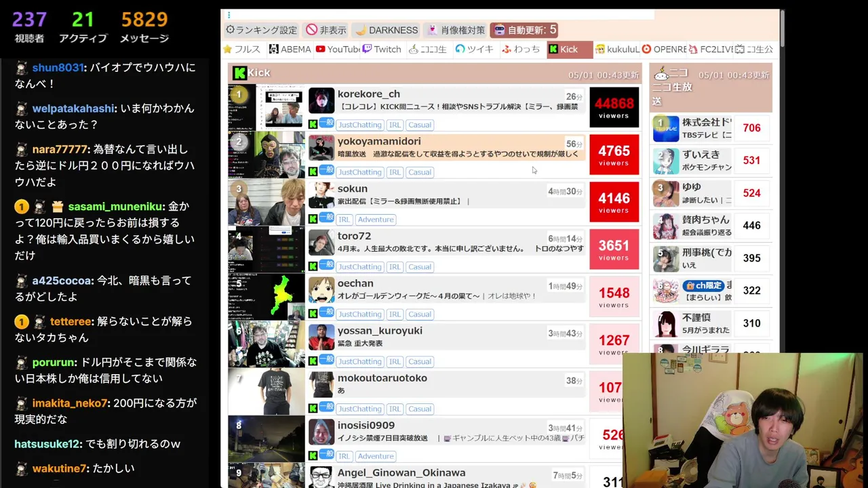
Task: Switch to ツイキ tab
Action: 474,49
